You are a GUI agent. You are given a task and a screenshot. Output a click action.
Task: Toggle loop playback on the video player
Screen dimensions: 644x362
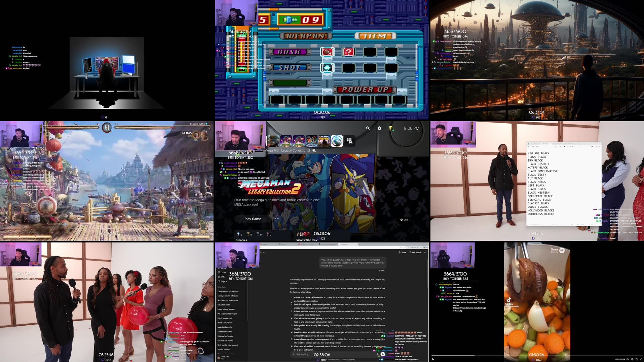636,359
